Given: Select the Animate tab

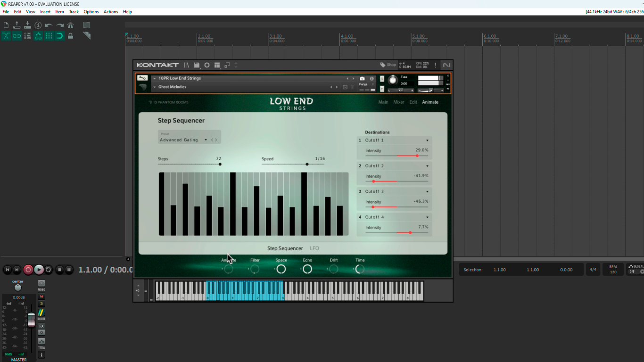Looking at the screenshot, I should click(x=430, y=102).
